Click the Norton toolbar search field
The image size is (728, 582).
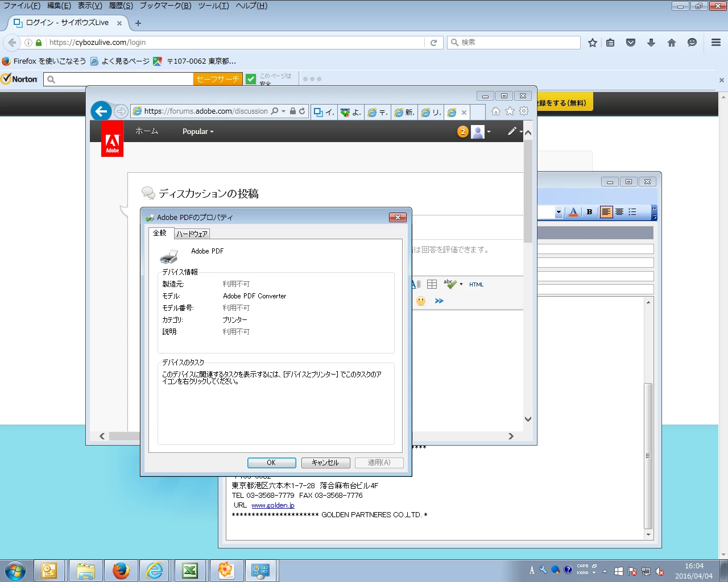click(118, 80)
